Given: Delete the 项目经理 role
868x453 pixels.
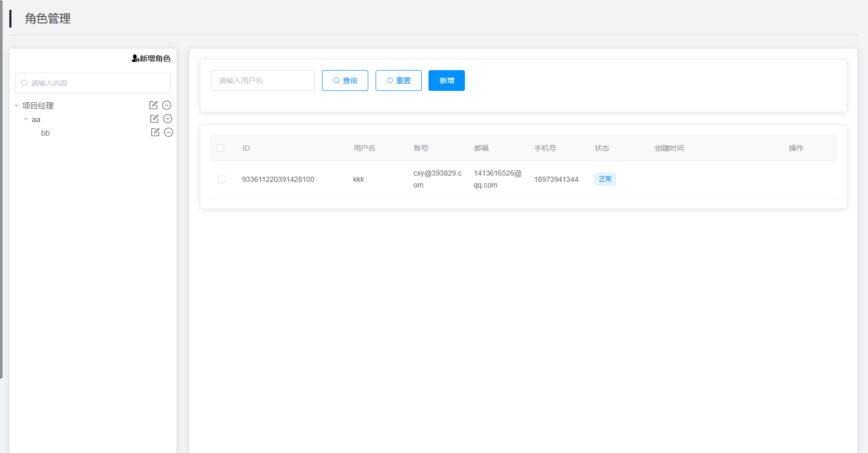Looking at the screenshot, I should [x=167, y=105].
